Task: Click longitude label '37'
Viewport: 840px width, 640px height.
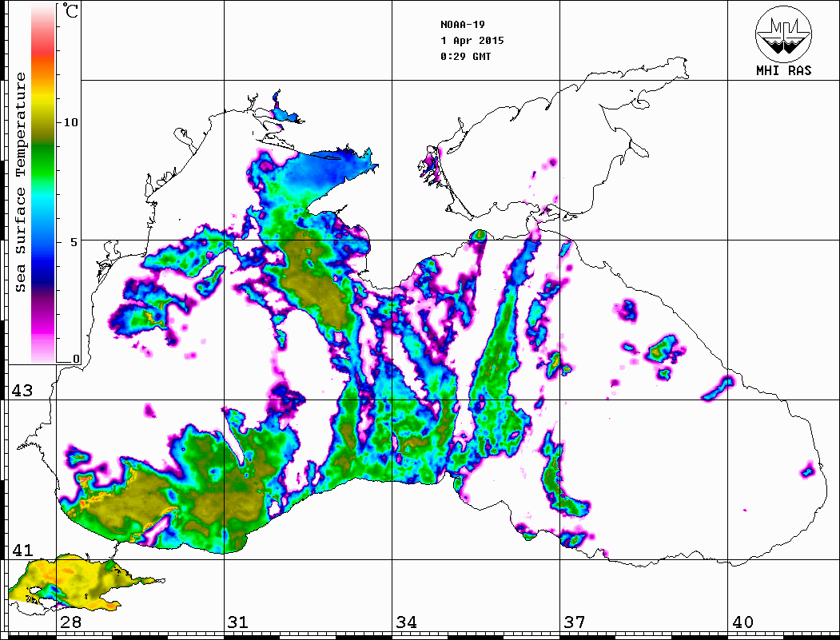Action: (x=575, y=622)
